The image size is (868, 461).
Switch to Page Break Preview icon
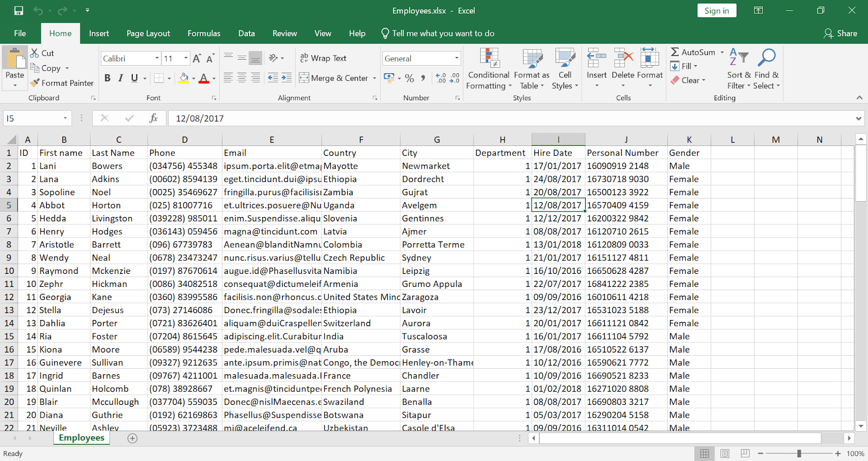(745, 453)
